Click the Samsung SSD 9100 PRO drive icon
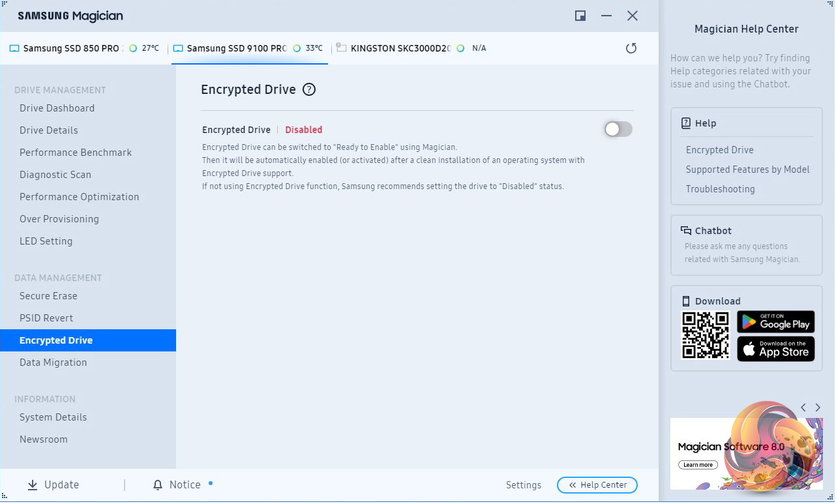836x504 pixels. pyautogui.click(x=178, y=48)
